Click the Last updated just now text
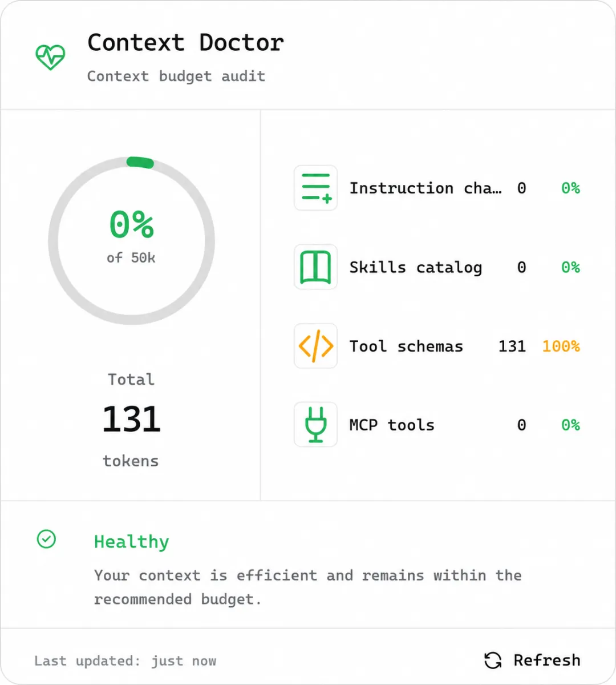Image resolution: width=616 pixels, height=685 pixels. [x=125, y=661]
